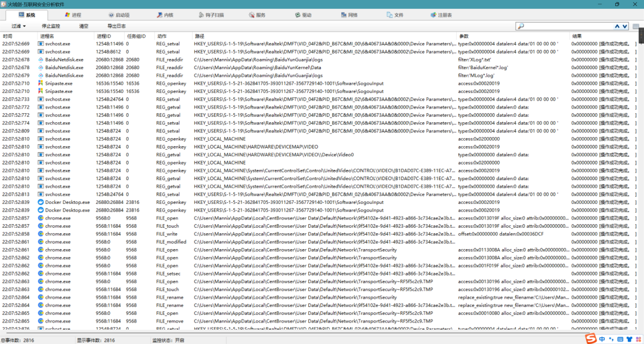644x344 pixels.
Task: Click chrome icon in the FILE_setsec row
Action: [41, 274]
